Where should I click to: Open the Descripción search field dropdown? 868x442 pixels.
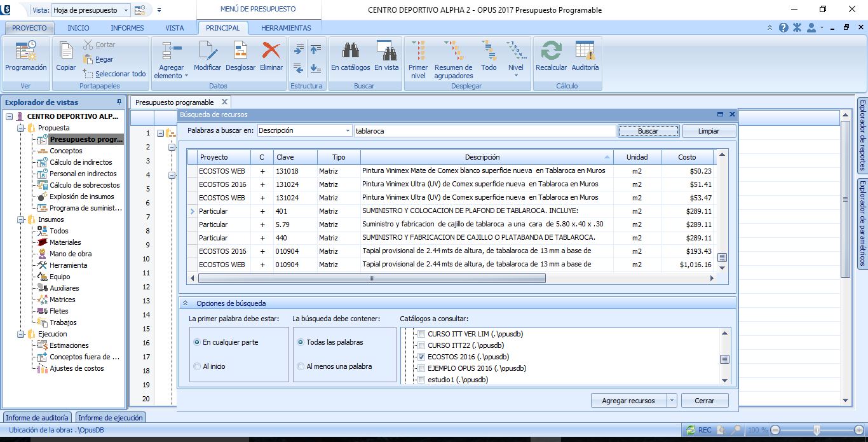tap(348, 130)
